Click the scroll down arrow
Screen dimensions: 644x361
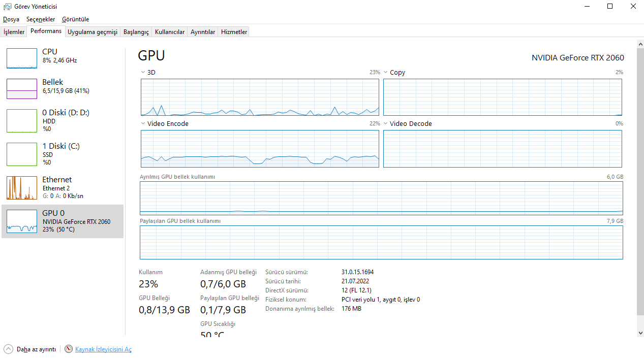(640, 333)
